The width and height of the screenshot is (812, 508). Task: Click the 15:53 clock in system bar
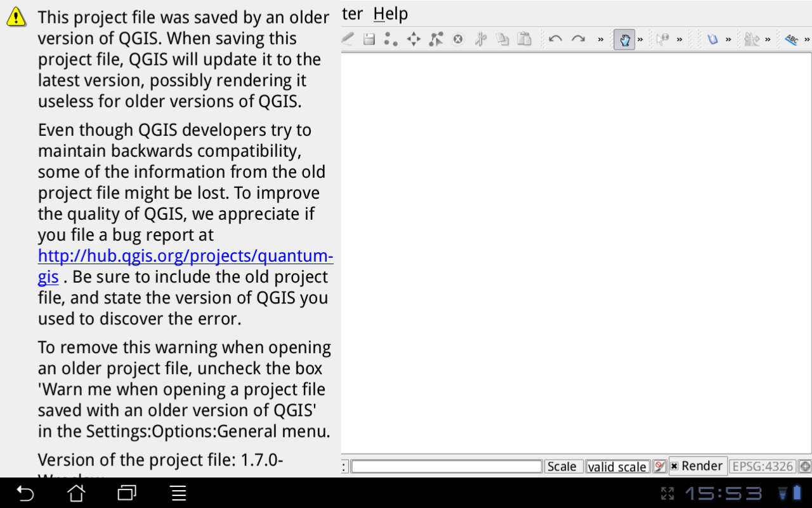click(723, 493)
